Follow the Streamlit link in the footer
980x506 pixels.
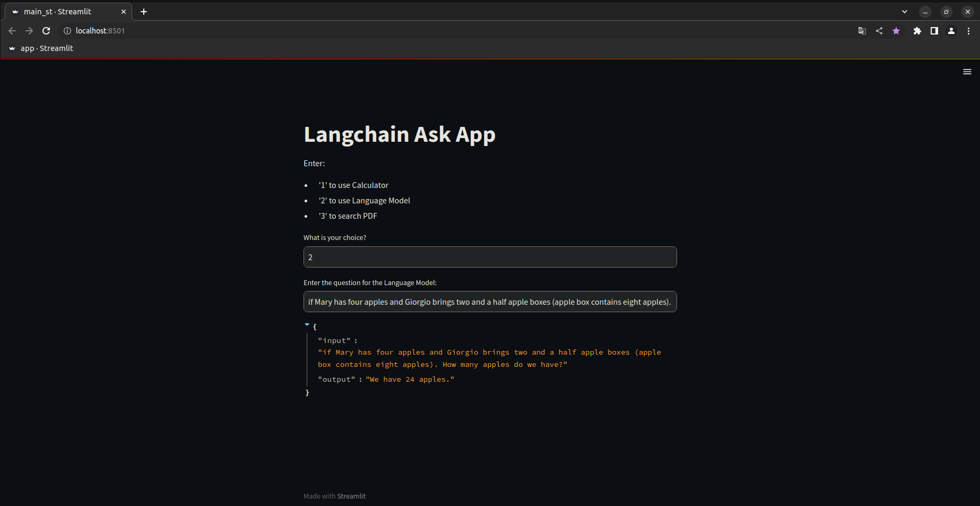tap(351, 496)
